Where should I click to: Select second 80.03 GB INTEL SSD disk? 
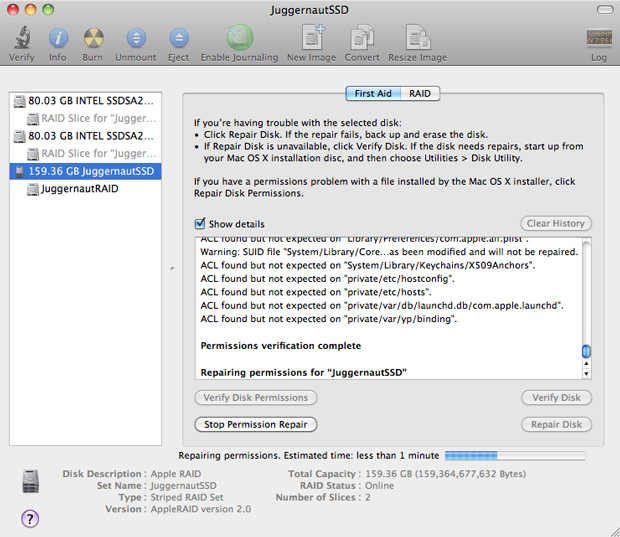click(85, 136)
